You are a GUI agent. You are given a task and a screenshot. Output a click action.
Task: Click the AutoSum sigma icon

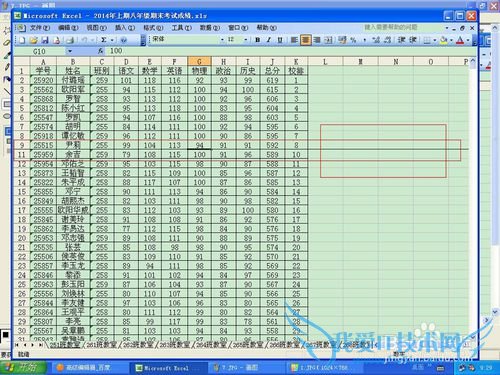pos(104,40)
